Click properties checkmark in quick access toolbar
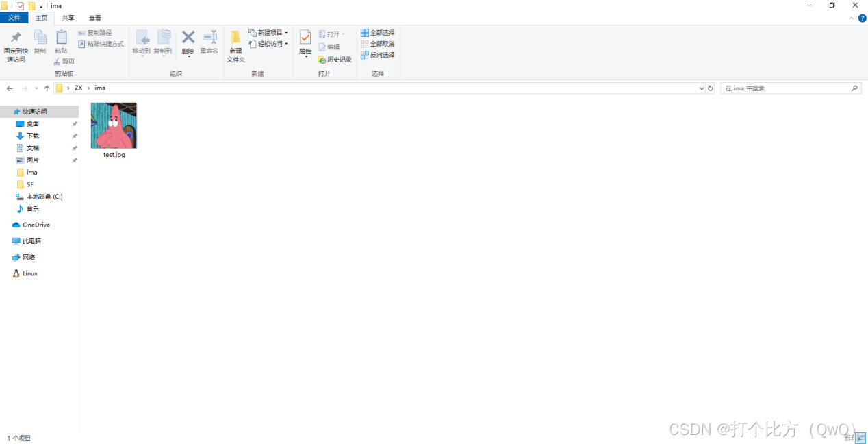 point(21,6)
